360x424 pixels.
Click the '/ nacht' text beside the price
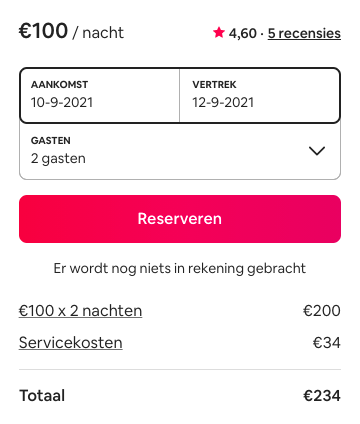(98, 33)
